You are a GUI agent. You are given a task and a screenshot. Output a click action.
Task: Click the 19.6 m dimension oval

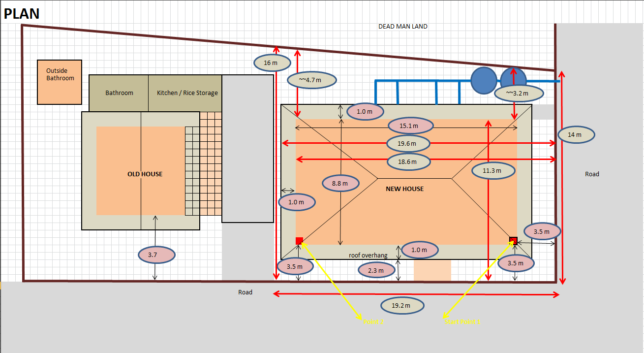[x=408, y=144]
